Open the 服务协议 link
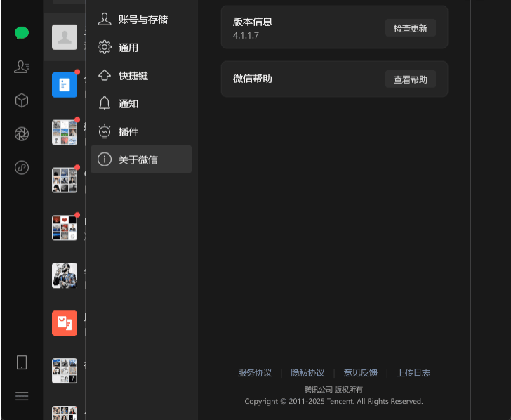The height and width of the screenshot is (420, 511). 255,373
